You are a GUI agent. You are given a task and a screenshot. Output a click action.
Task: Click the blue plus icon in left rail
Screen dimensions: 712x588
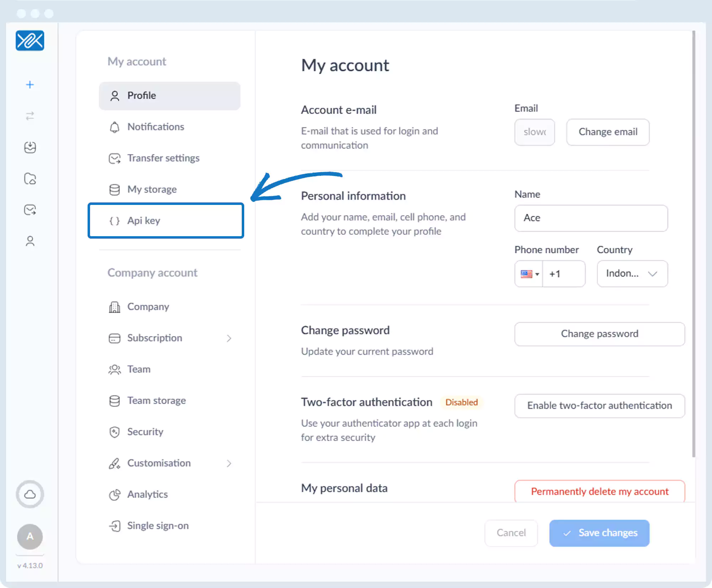point(30,85)
